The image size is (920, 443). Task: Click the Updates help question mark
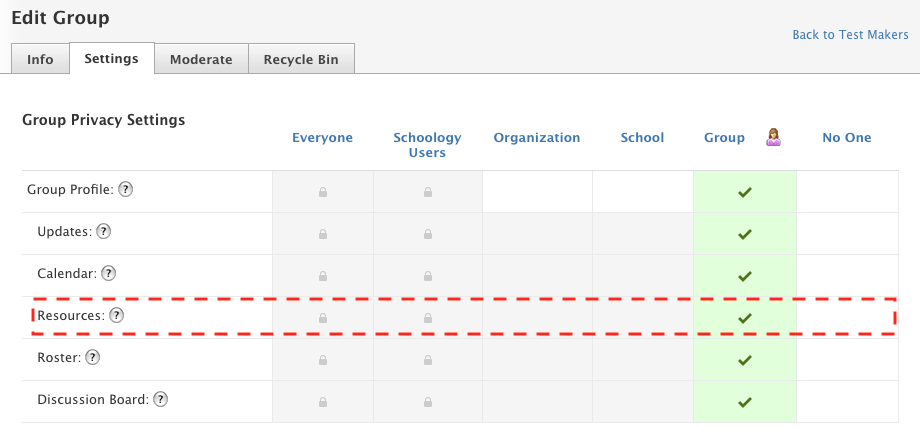click(x=103, y=231)
